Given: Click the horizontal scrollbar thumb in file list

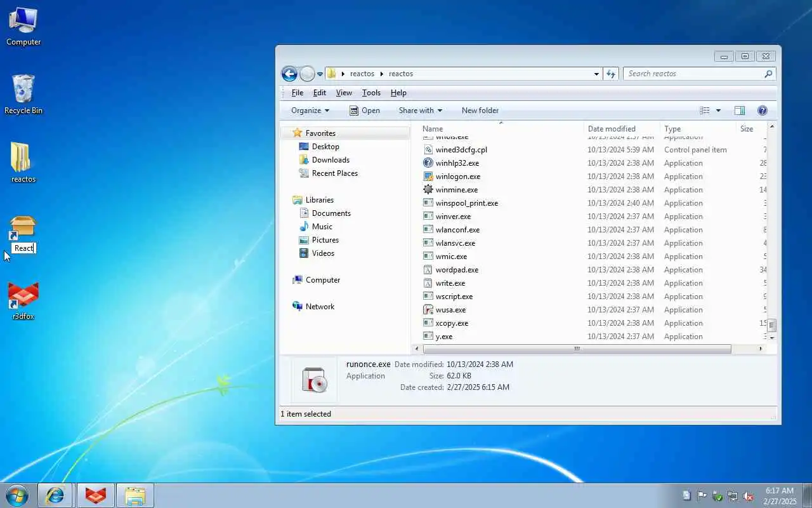Looking at the screenshot, I should pos(577,349).
